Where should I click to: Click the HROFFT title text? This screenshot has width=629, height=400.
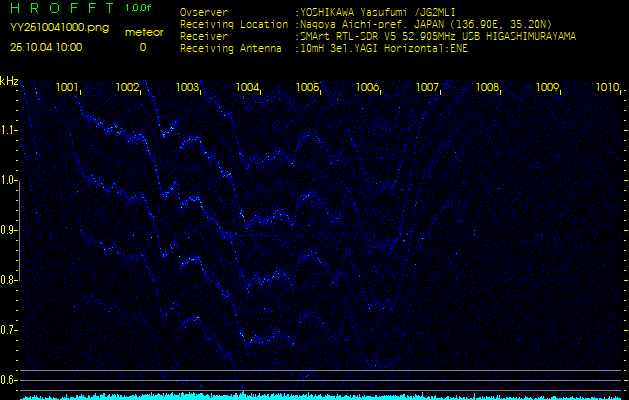point(58,8)
